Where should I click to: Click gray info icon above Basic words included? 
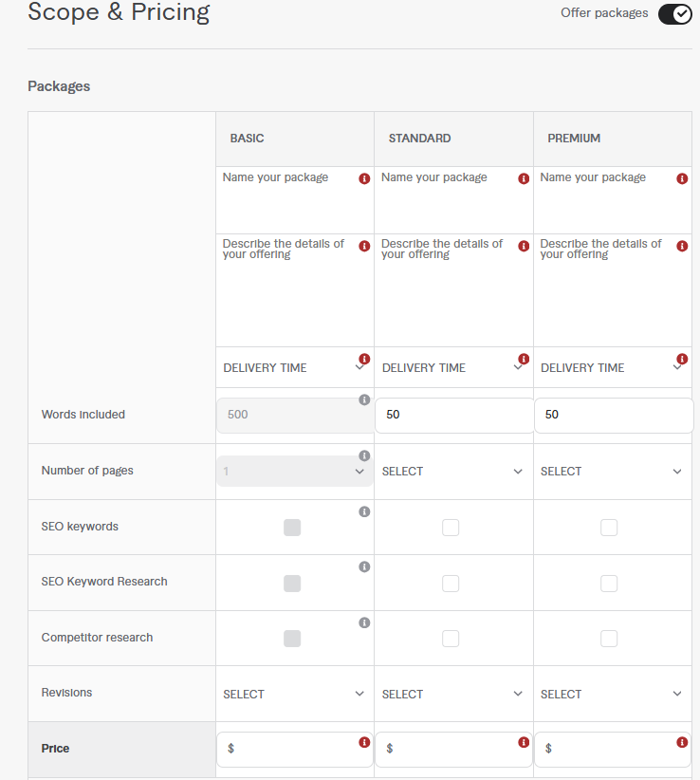click(x=364, y=400)
